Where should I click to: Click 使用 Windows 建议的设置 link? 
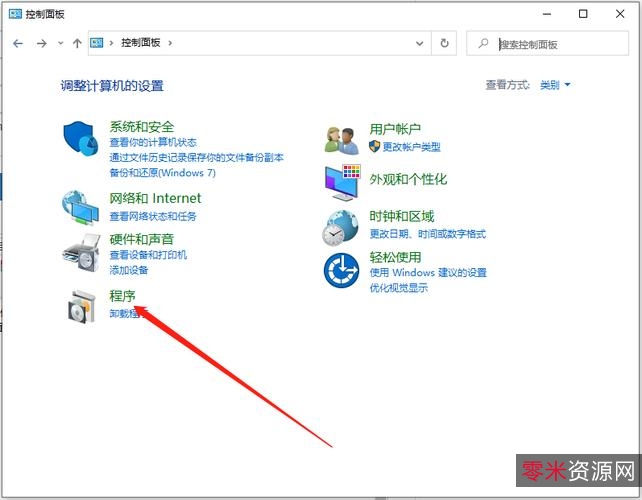click(x=428, y=273)
